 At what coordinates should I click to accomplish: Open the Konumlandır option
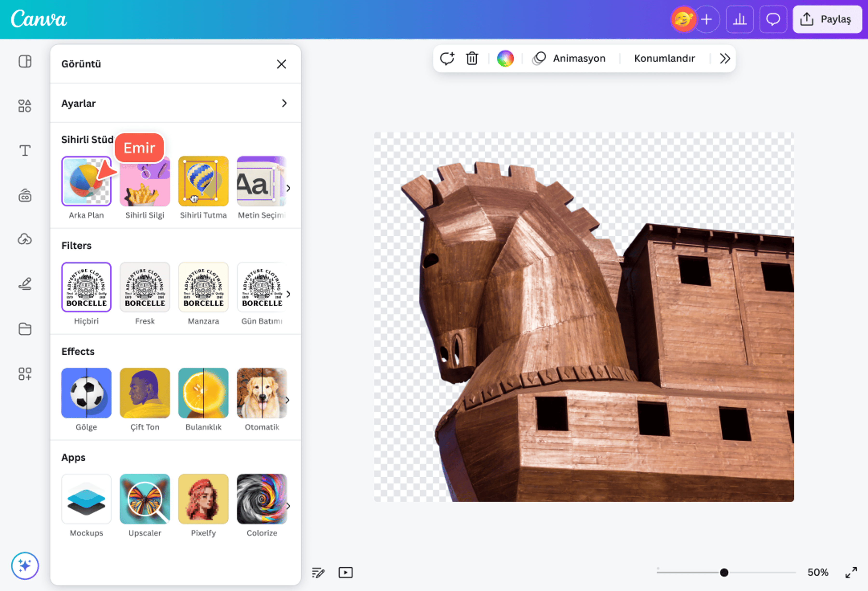[x=665, y=58]
